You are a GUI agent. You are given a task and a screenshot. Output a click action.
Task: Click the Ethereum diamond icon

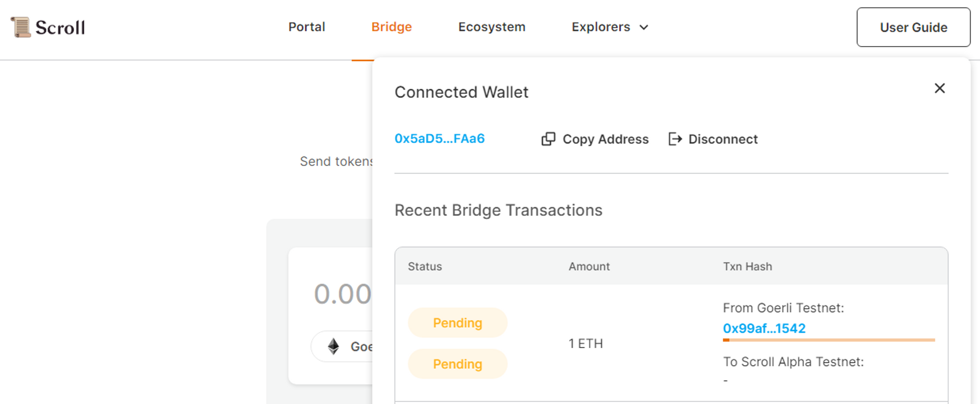pyautogui.click(x=334, y=347)
